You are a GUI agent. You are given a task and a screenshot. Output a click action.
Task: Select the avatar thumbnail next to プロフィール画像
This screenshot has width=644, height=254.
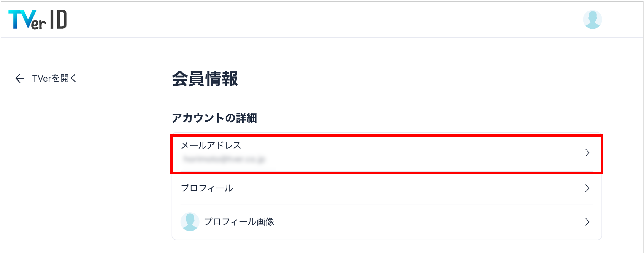(x=190, y=222)
